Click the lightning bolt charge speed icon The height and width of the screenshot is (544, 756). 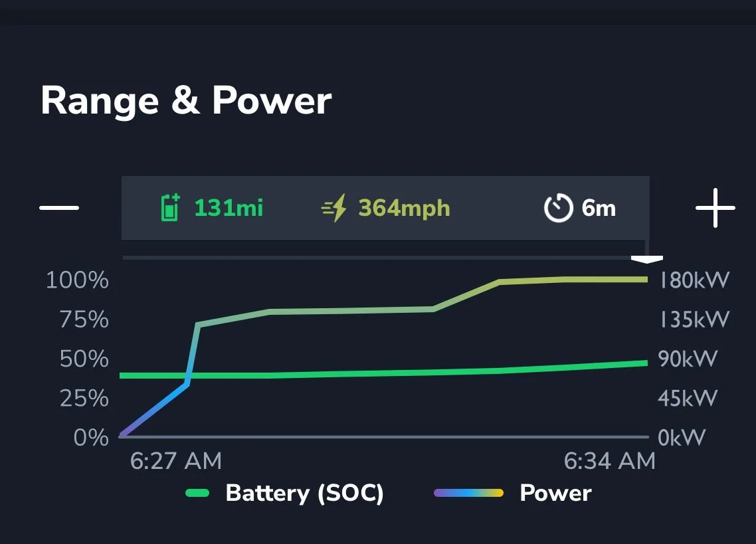[x=334, y=208]
